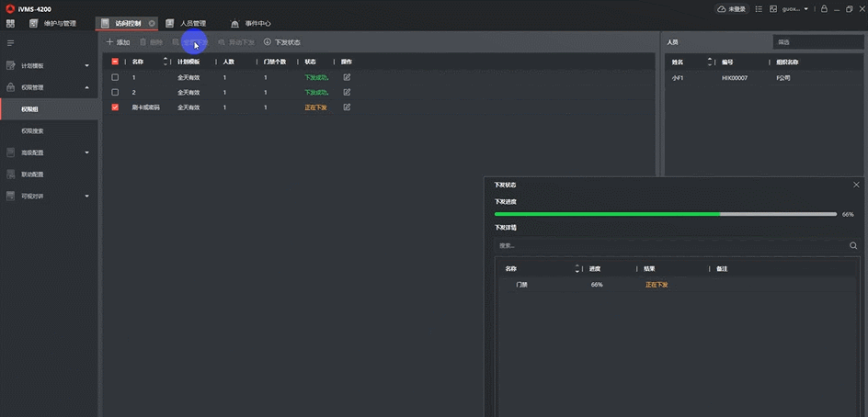This screenshot has width=868, height=417.
Task: Check the checkbox for permission group 2
Action: 115,92
